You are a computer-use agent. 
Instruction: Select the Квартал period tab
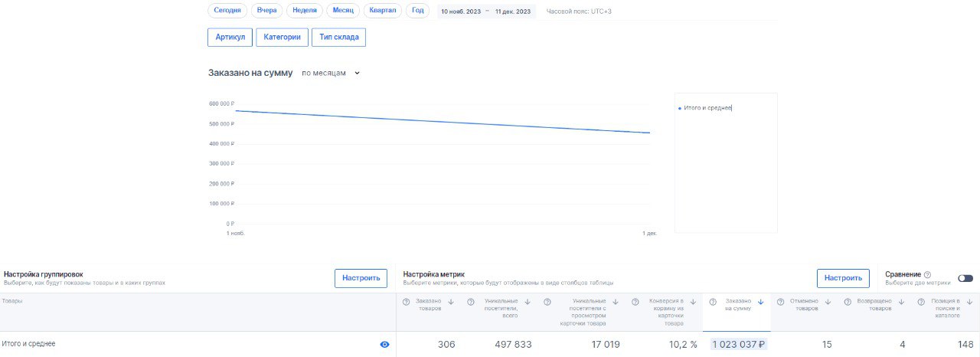tap(383, 11)
